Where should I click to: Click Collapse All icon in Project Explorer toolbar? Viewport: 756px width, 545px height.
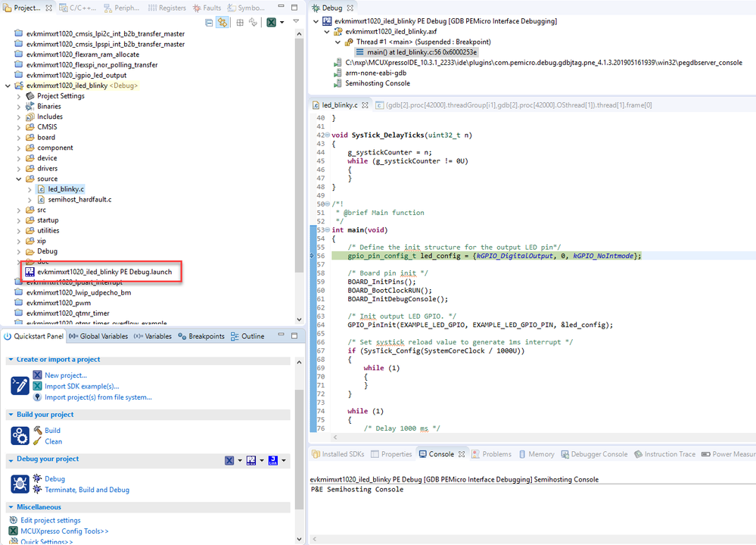[x=209, y=23]
